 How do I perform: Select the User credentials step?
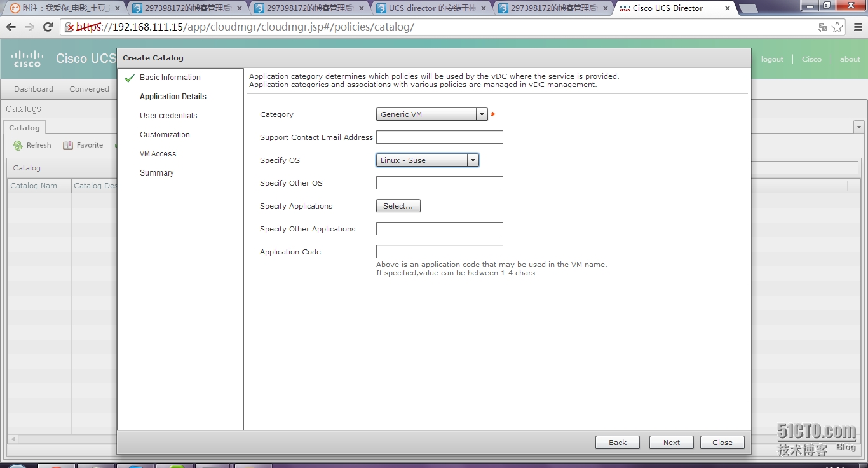tap(168, 116)
